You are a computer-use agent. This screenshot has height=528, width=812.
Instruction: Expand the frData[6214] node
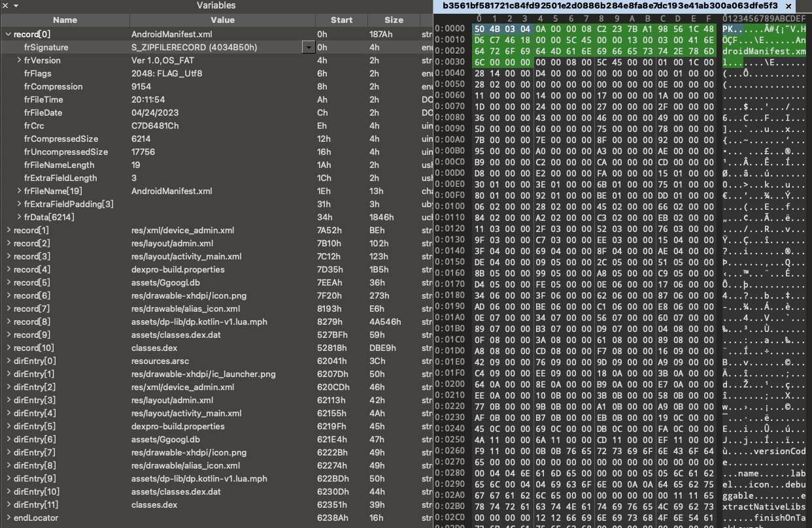(x=19, y=217)
